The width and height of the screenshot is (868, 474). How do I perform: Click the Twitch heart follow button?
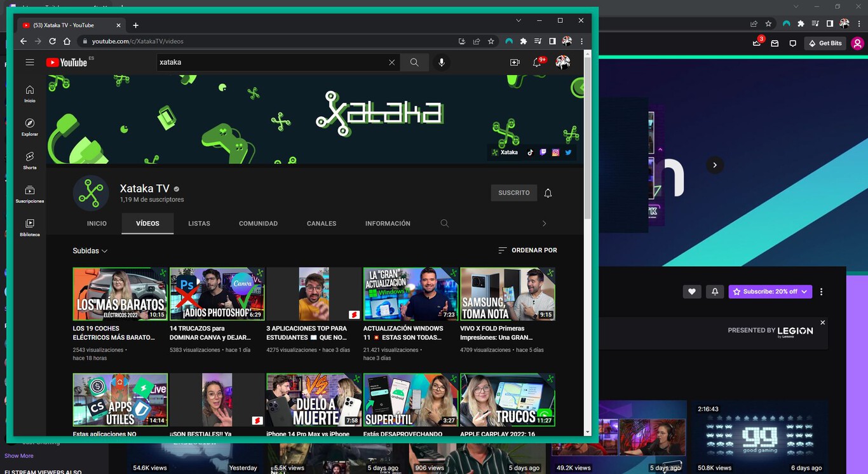[x=692, y=292]
